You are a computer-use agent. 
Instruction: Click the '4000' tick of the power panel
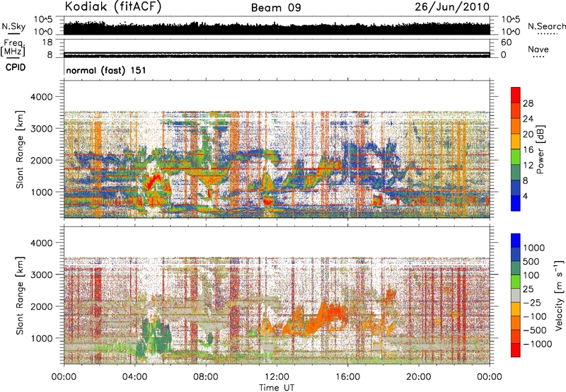pyautogui.click(x=42, y=97)
